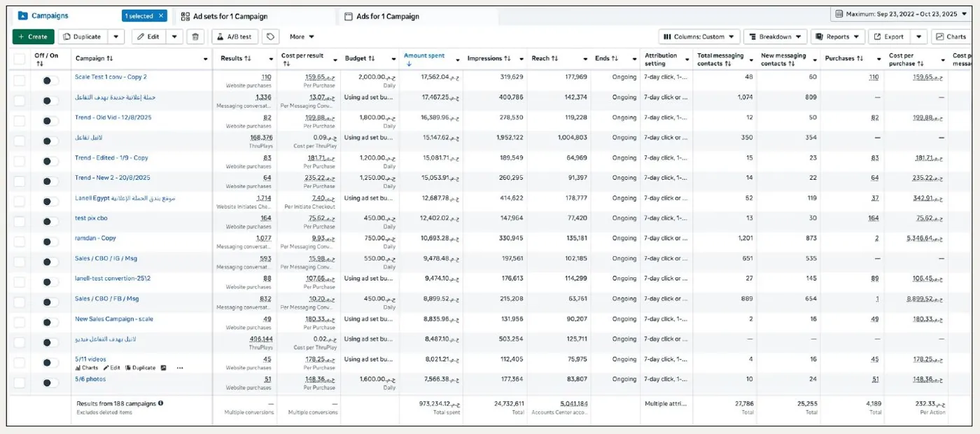Sort the Results column

coord(248,59)
